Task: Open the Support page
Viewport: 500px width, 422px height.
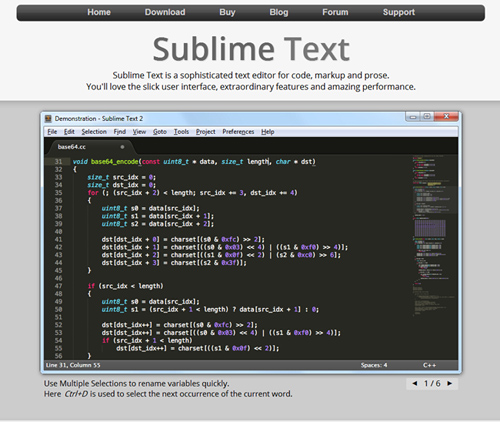Action: point(399,12)
